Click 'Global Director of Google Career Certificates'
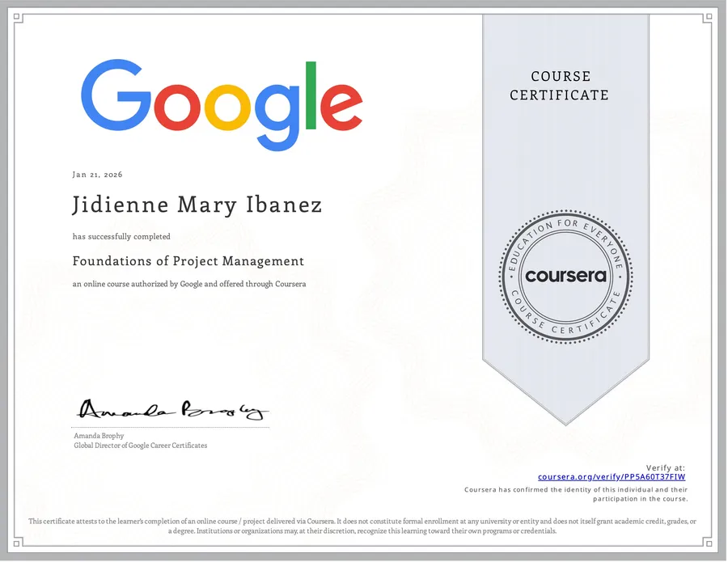Image resolution: width=728 pixels, height=562 pixels. pos(141,445)
